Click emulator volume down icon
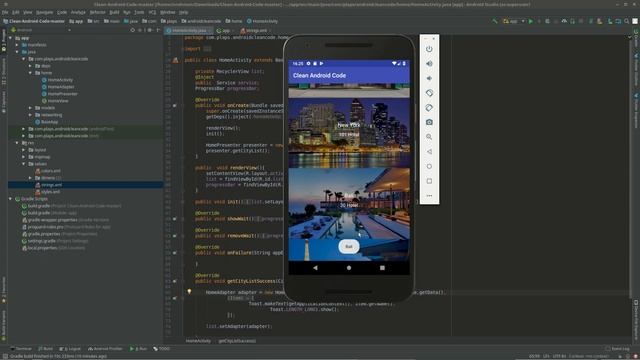This screenshot has height=360, width=640. click(x=429, y=78)
